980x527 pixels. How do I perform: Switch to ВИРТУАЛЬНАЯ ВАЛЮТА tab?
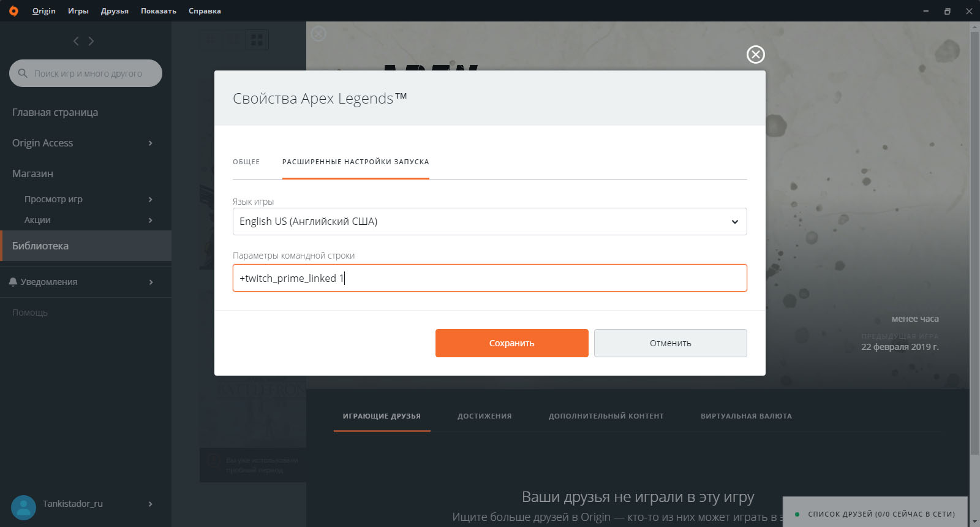[747, 416]
